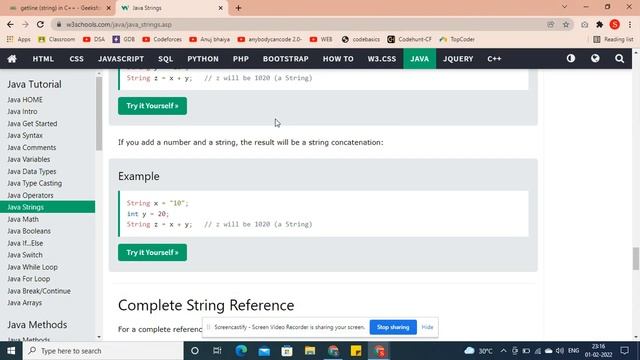Open the W3.CSS menu item
The height and width of the screenshot is (360, 640).
(382, 59)
